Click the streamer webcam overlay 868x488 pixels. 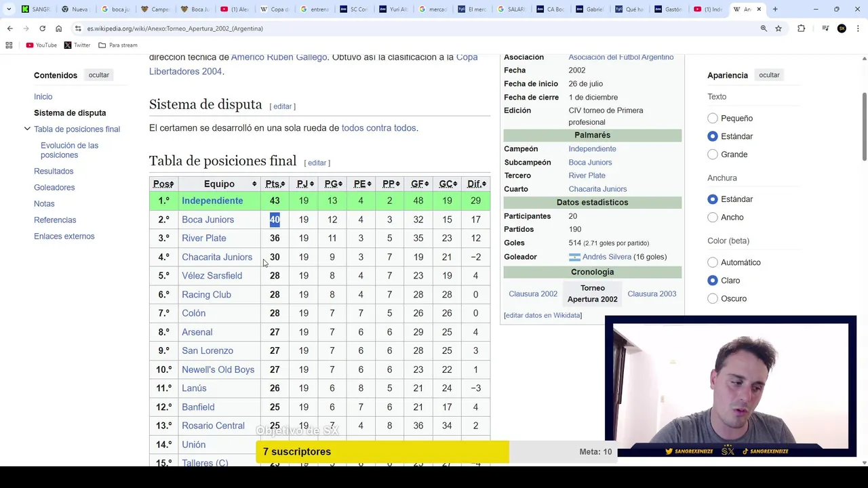(x=731, y=386)
